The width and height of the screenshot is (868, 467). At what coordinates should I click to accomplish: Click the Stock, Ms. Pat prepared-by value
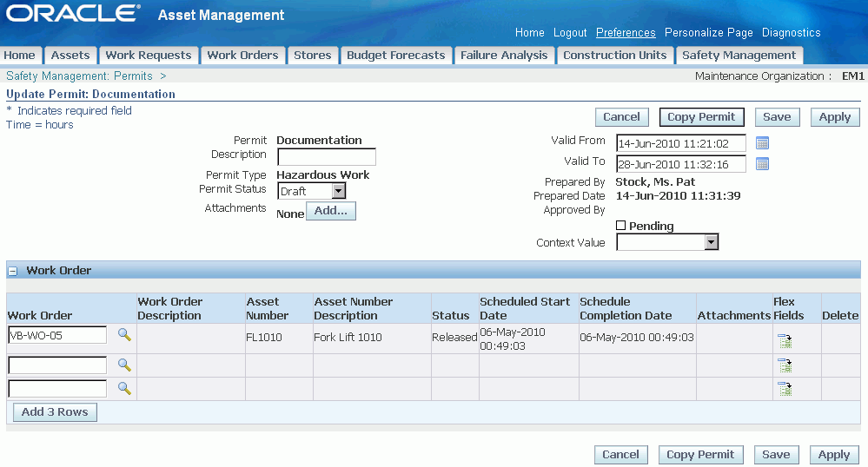point(655,182)
